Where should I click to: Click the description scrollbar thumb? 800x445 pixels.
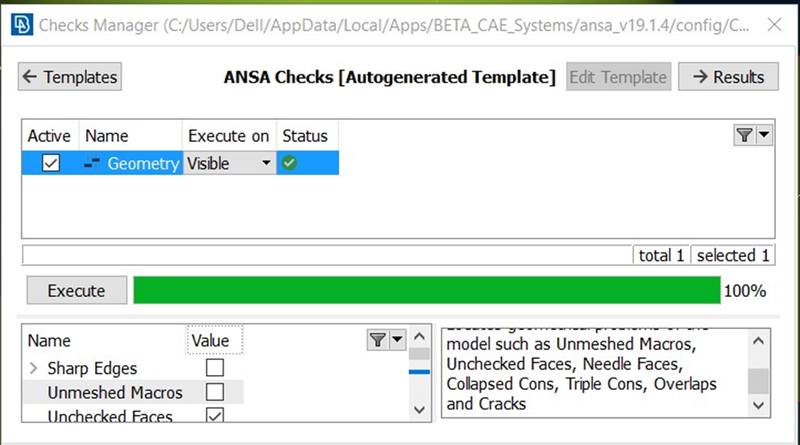[x=758, y=381]
